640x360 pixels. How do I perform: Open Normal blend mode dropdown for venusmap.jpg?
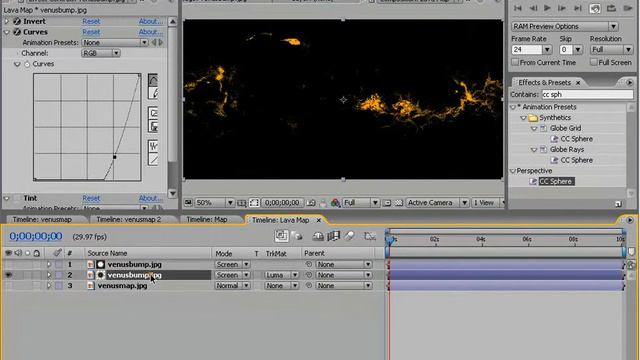pyautogui.click(x=232, y=286)
